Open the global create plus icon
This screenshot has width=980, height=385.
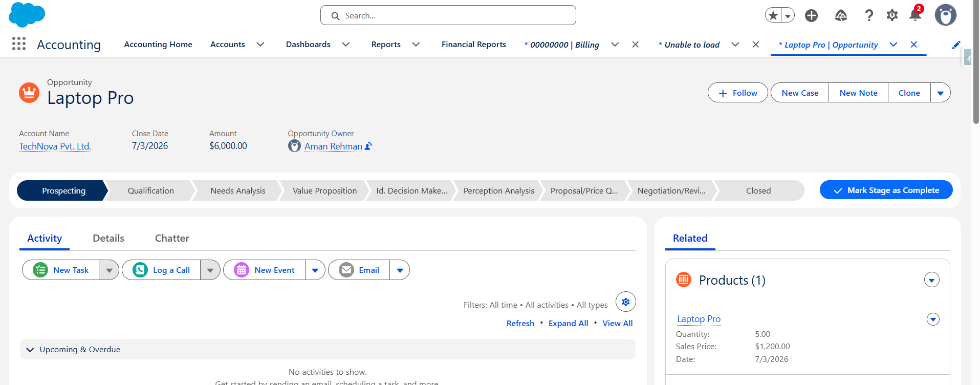[811, 15]
